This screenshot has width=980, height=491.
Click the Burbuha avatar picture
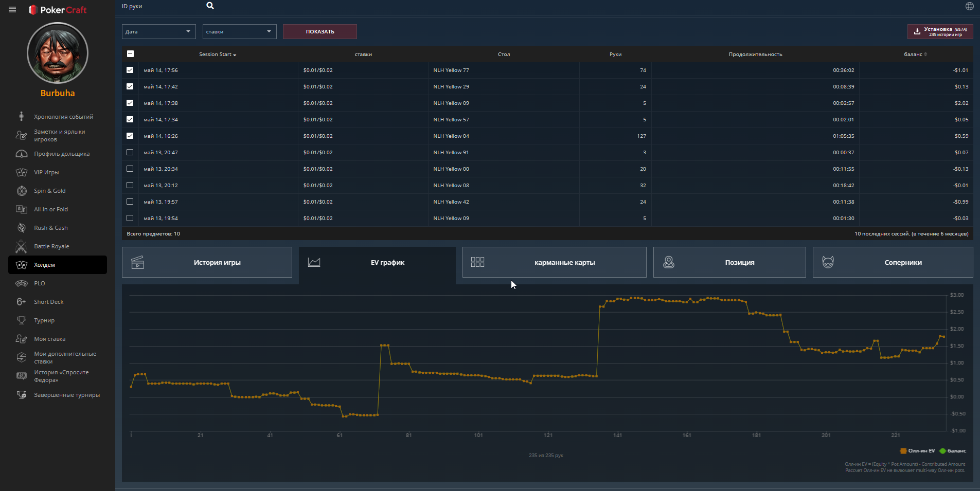tap(58, 53)
